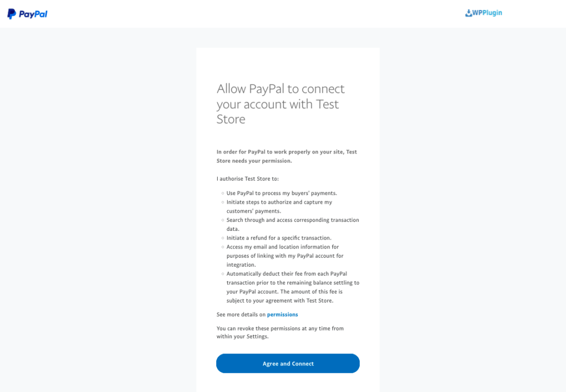Click the PayPal wordmark text

[x=32, y=14]
